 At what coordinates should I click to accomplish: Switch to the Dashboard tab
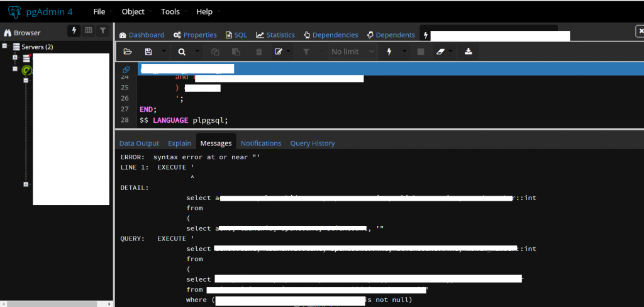pos(142,35)
